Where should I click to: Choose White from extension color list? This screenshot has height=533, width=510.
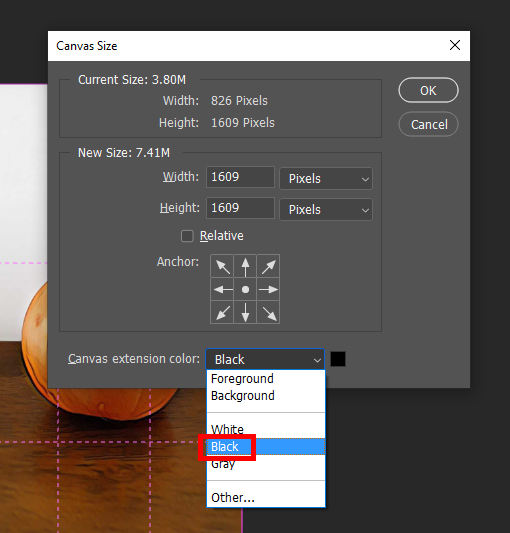coord(266,430)
